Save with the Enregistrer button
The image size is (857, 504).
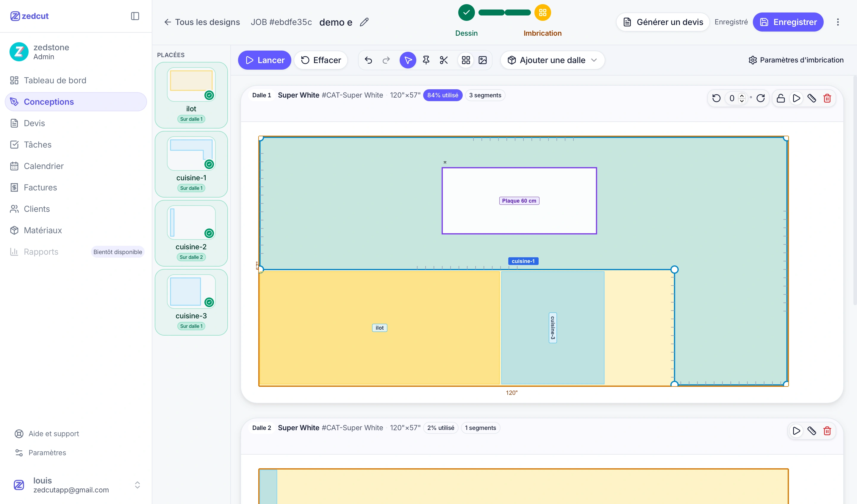(788, 22)
